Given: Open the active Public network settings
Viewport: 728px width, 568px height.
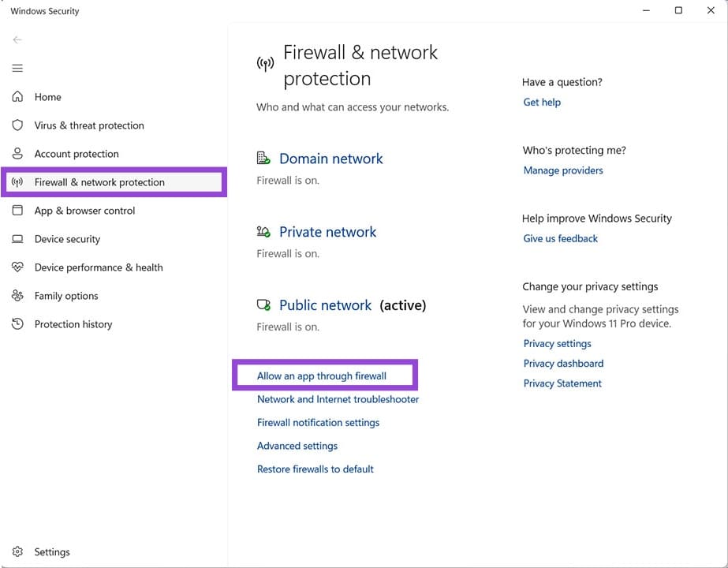Looking at the screenshot, I should [x=325, y=305].
